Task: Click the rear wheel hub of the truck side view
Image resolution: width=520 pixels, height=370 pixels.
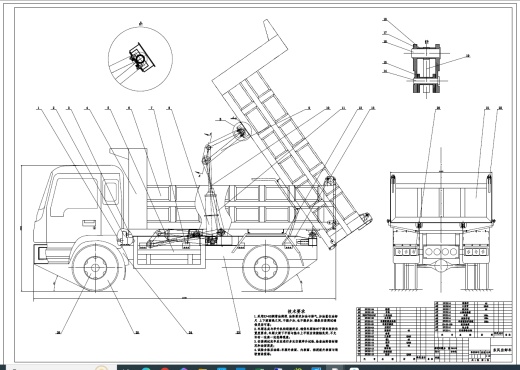Action: [x=265, y=268]
